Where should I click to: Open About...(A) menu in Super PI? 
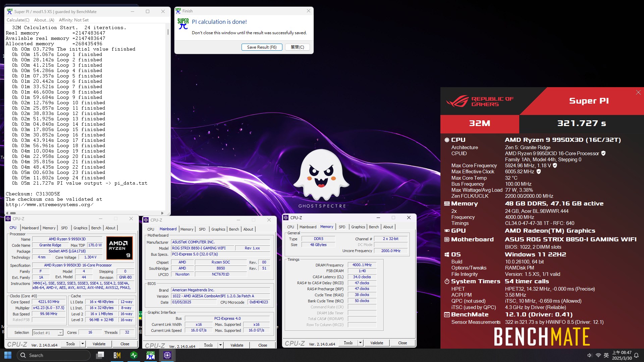pyautogui.click(x=44, y=20)
